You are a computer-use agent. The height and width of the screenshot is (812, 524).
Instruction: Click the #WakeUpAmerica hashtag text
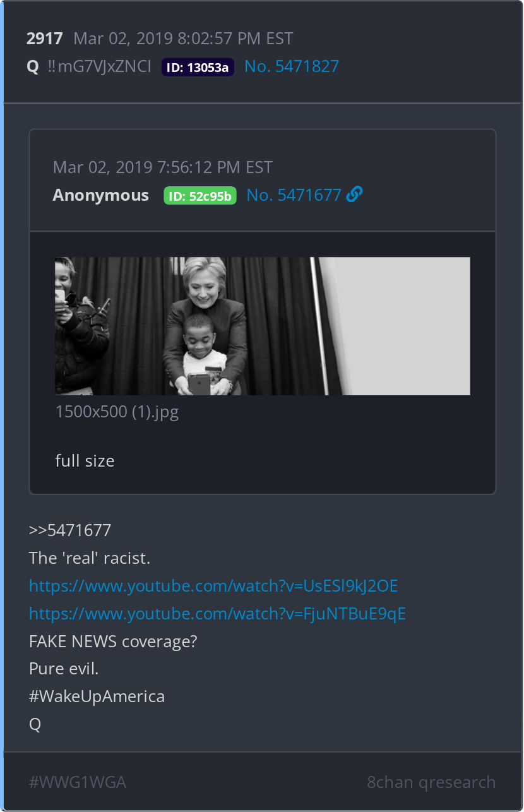[97, 696]
